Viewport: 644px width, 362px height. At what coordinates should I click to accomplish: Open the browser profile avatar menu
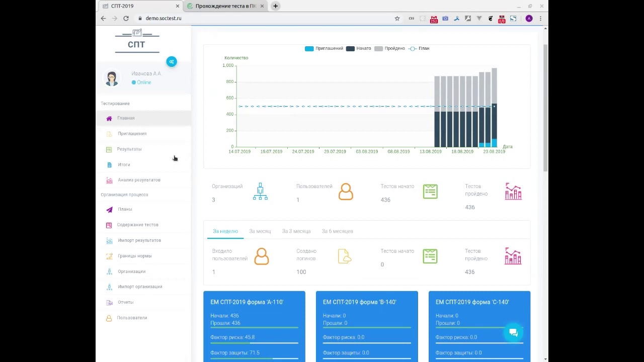coord(529,18)
